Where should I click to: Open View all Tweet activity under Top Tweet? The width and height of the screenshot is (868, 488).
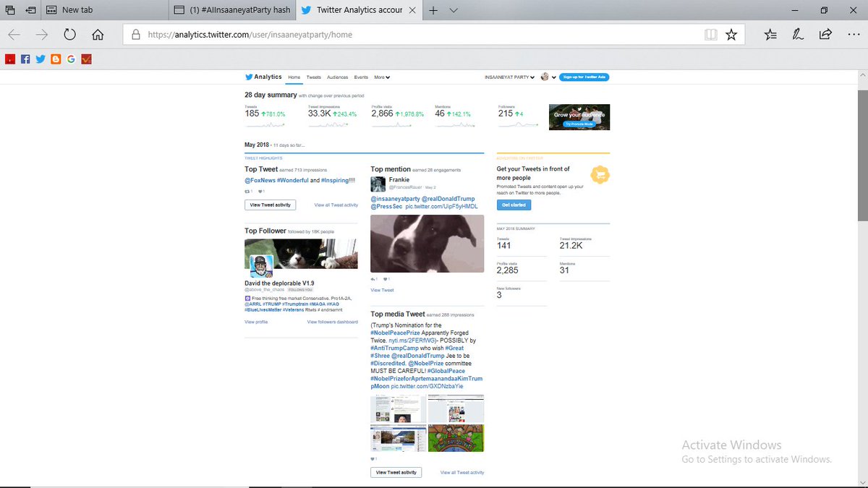[x=336, y=205]
